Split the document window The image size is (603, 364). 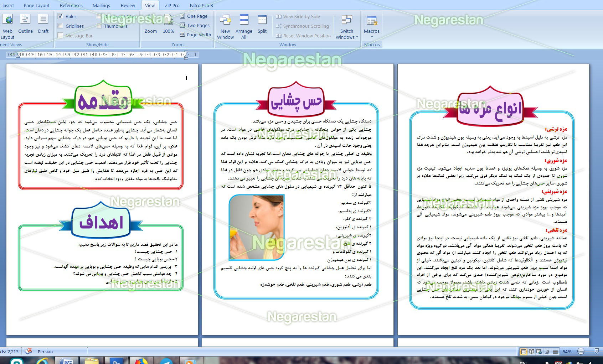click(262, 25)
